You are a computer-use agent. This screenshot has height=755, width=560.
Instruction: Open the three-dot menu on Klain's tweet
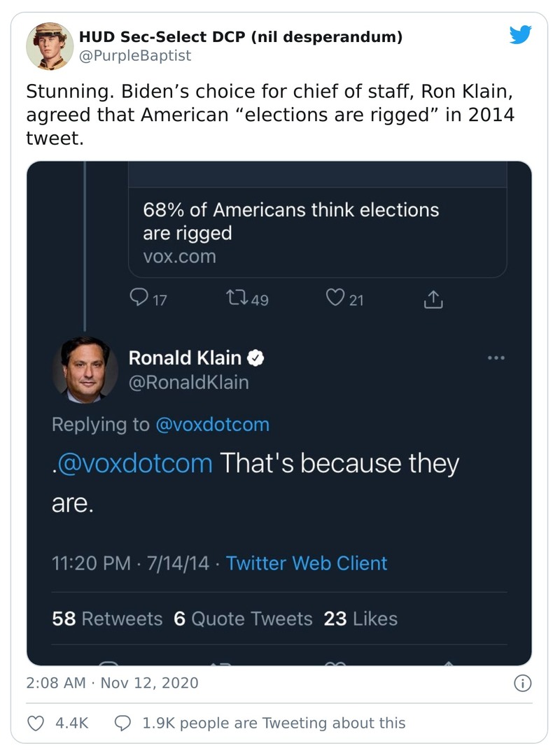[496, 357]
